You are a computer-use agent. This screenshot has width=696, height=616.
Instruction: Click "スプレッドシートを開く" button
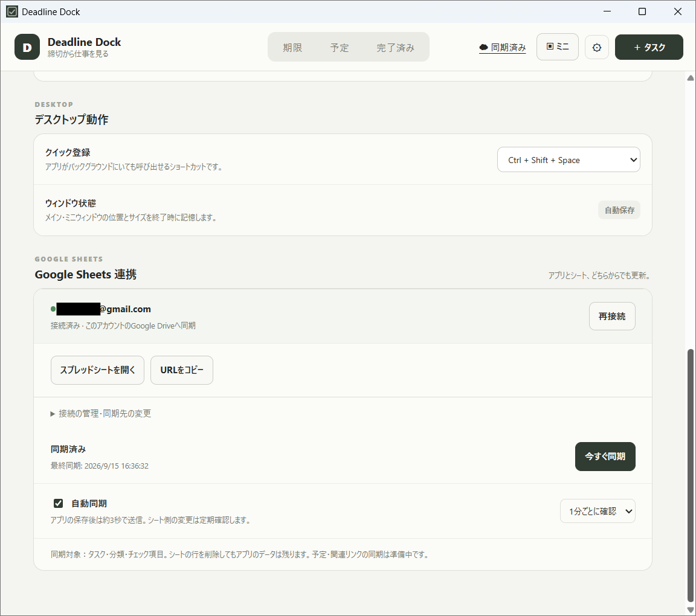click(x=98, y=370)
